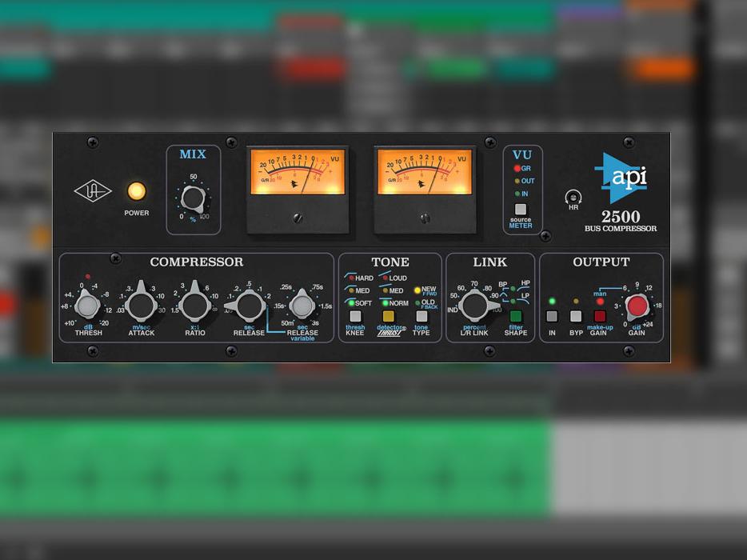Click the api 2500 Bus Compressor logo
The height and width of the screenshot is (560, 747).
[x=623, y=188]
